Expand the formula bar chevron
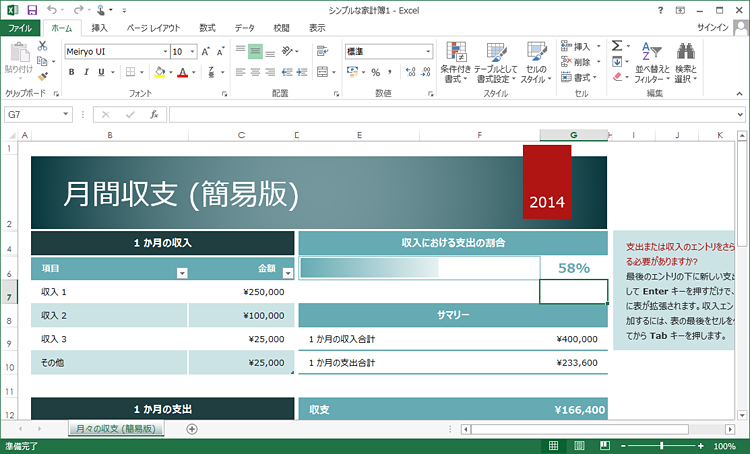Screen dimensions: 750x454 [x=740, y=114]
